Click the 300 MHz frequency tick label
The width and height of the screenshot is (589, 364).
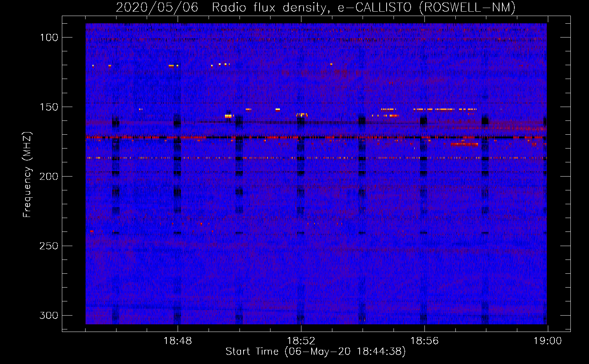(x=49, y=316)
